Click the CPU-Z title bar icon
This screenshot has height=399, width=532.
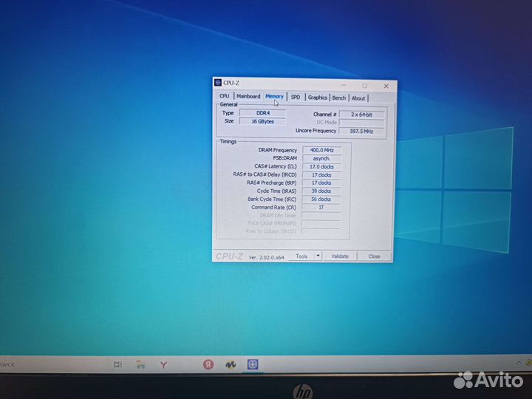pos(218,83)
